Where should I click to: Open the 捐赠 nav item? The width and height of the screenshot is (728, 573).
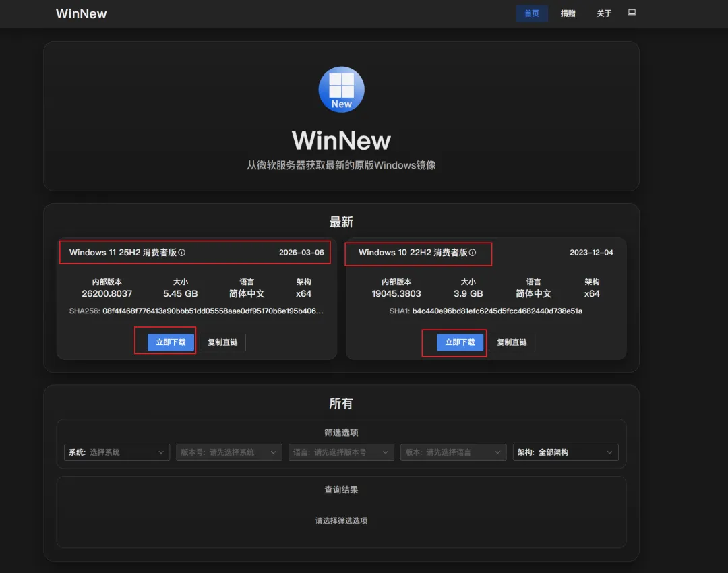coord(568,13)
